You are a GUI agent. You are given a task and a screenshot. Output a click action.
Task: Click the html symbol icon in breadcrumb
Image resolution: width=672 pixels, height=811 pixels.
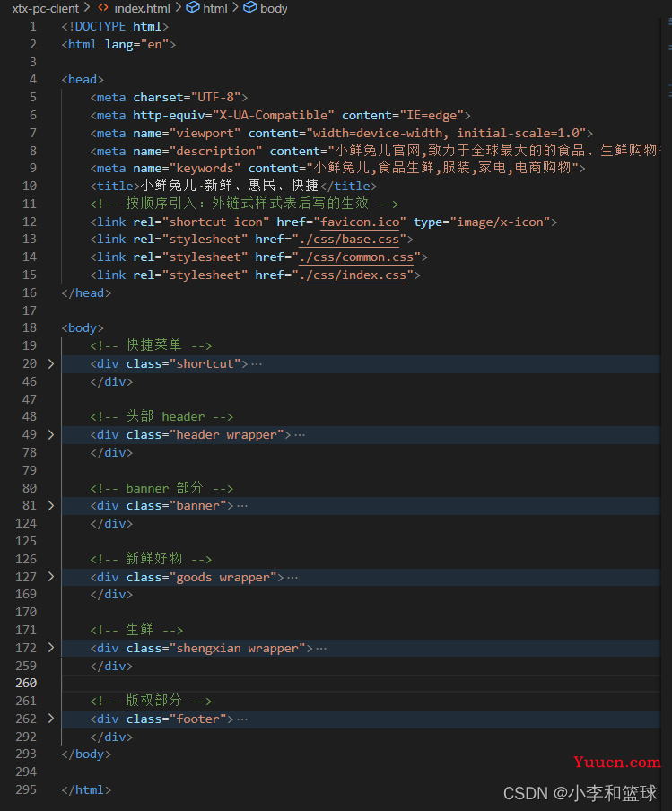[x=192, y=8]
